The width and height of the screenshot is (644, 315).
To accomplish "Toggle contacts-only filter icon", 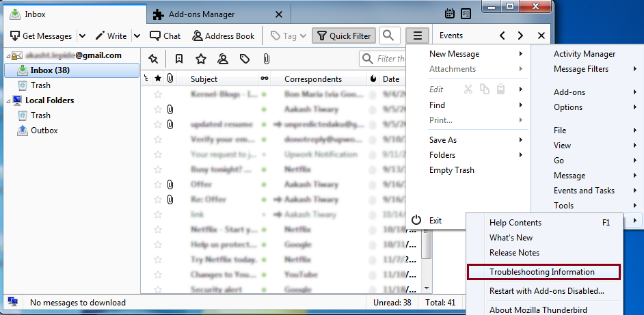I will [223, 59].
